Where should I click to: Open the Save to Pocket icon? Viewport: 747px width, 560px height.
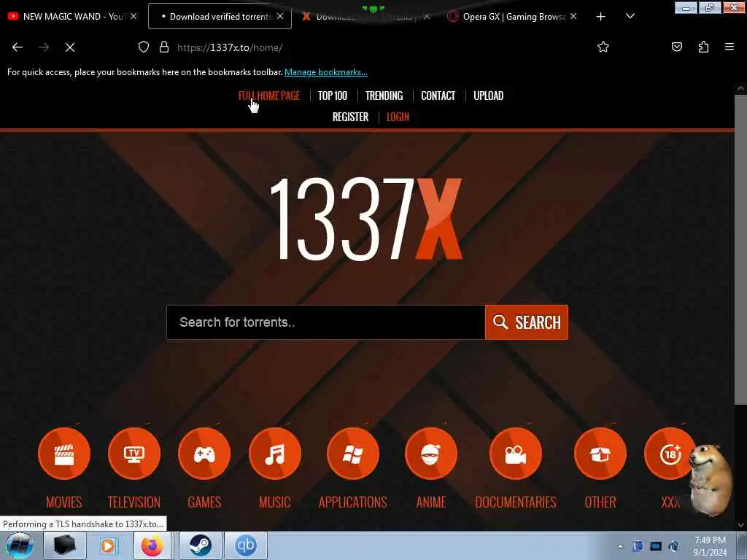pyautogui.click(x=676, y=47)
